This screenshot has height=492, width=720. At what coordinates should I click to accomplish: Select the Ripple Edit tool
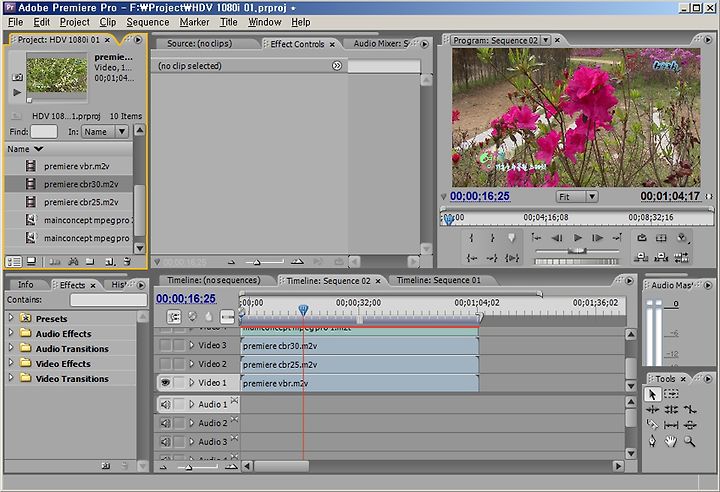coord(652,410)
